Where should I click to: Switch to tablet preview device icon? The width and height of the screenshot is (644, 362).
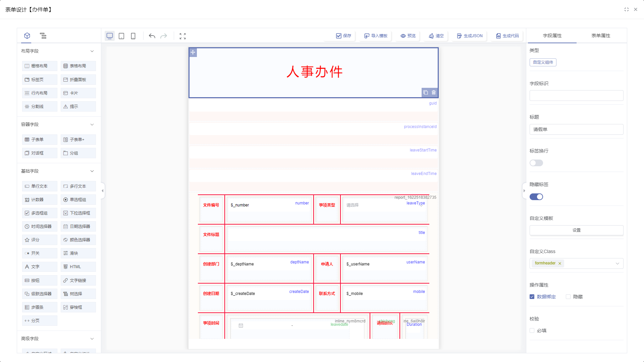pyautogui.click(x=121, y=36)
